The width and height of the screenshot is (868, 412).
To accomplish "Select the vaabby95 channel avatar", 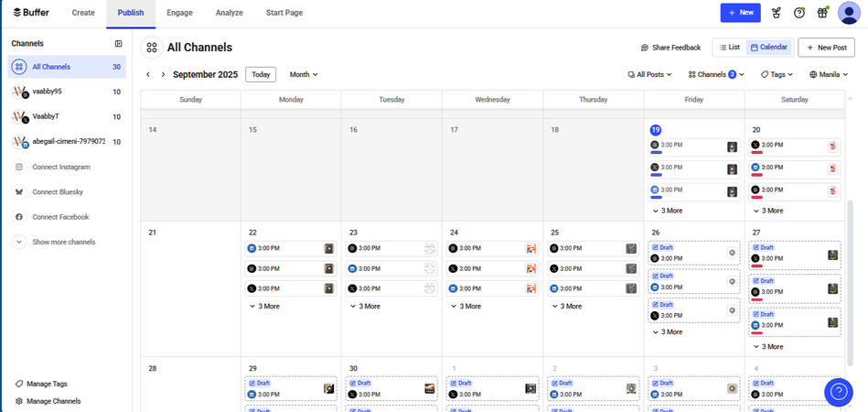I will pyautogui.click(x=19, y=92).
